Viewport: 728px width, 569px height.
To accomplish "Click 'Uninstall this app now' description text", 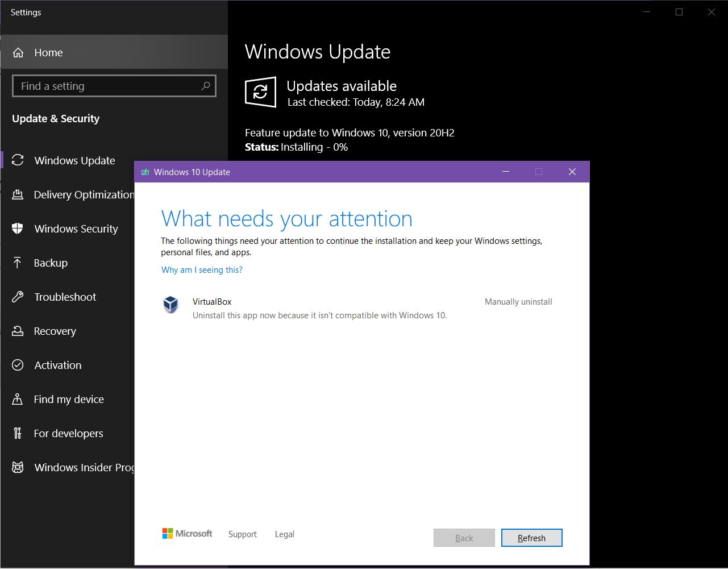I will click(x=320, y=315).
